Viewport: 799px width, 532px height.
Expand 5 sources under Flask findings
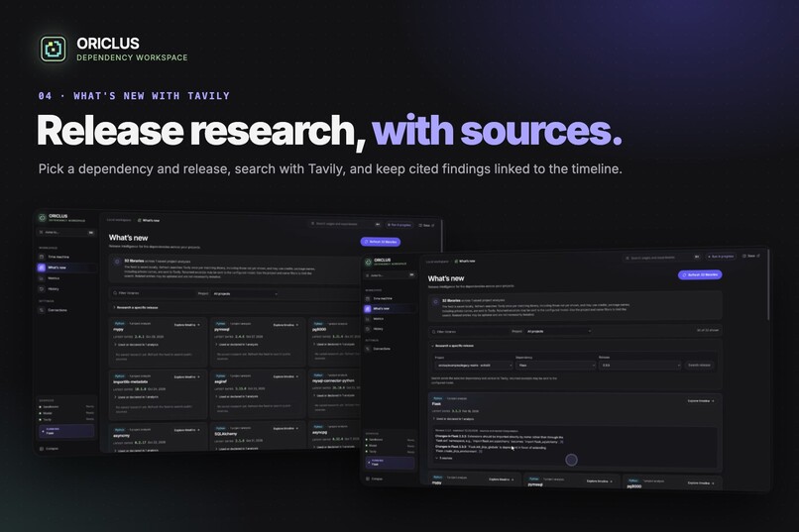coord(444,458)
